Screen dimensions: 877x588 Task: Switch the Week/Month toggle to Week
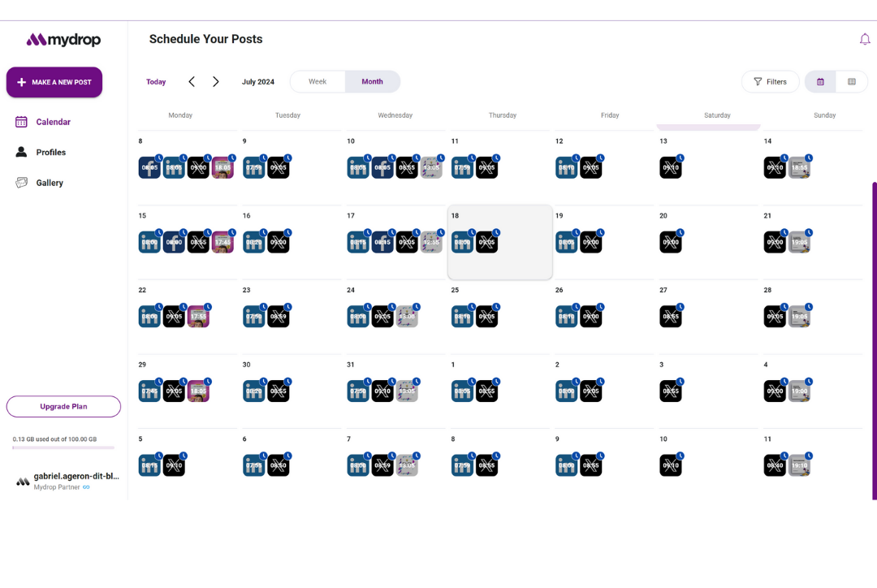[318, 81]
